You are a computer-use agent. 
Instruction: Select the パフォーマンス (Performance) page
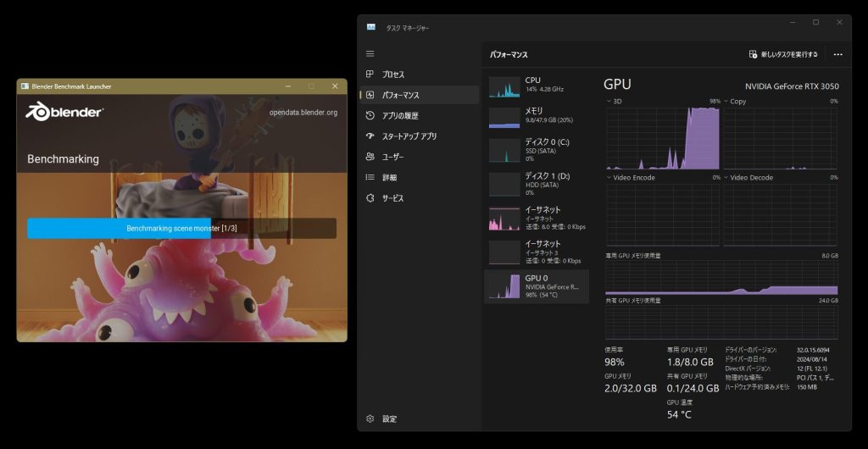[x=399, y=95]
